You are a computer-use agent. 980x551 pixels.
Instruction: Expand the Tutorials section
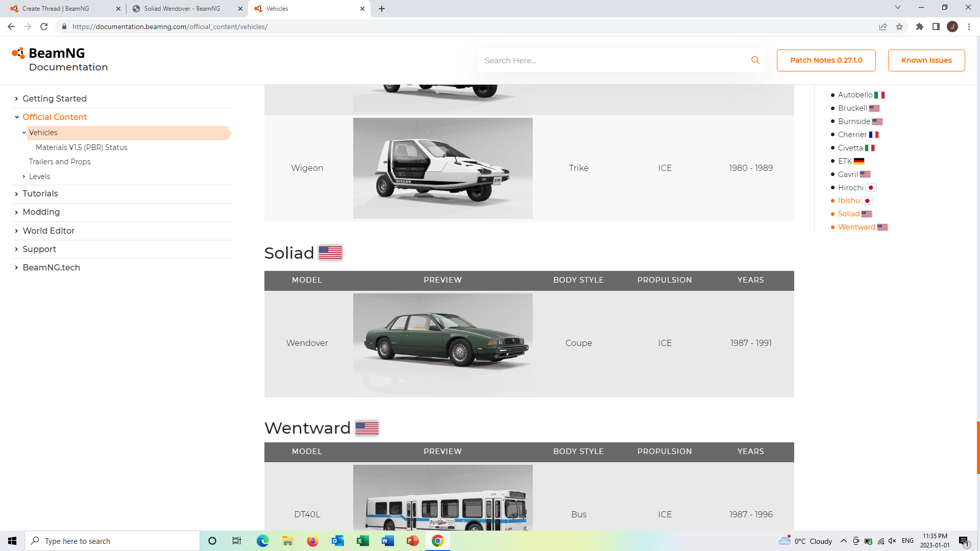click(x=16, y=194)
